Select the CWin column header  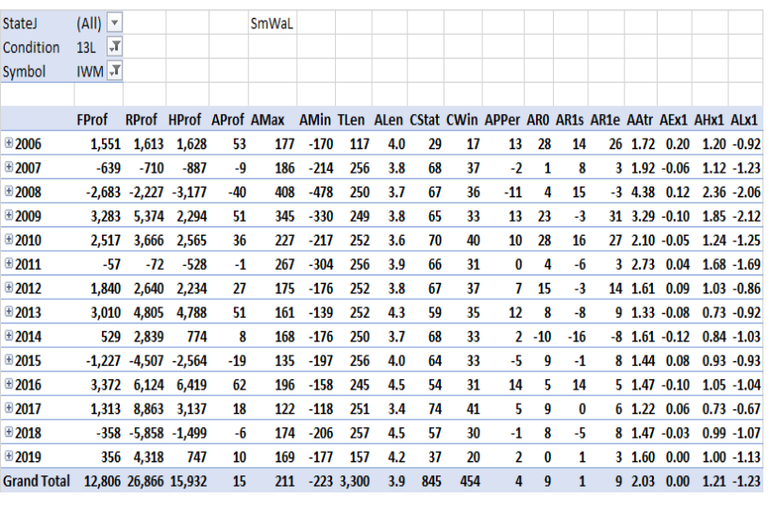(x=461, y=120)
